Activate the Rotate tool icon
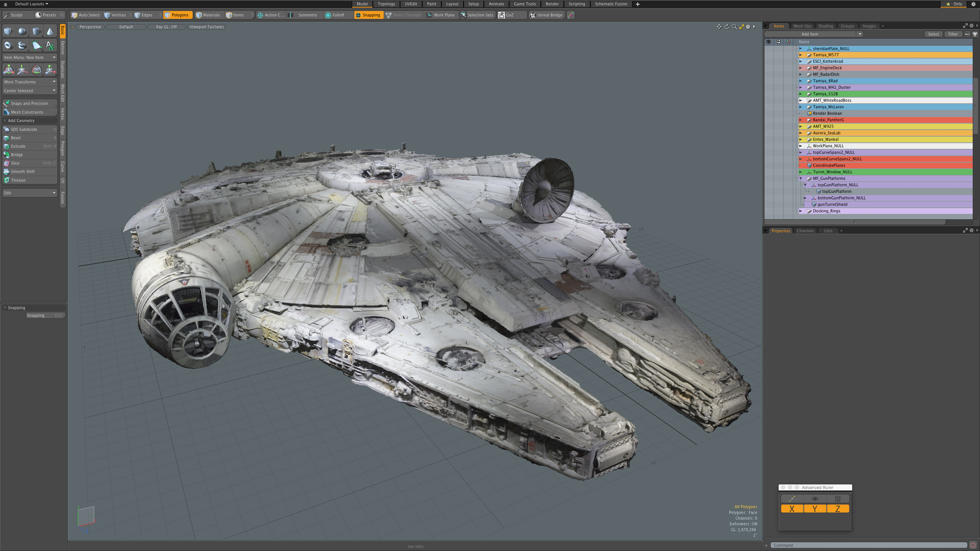The width and height of the screenshot is (980, 551). (x=36, y=70)
